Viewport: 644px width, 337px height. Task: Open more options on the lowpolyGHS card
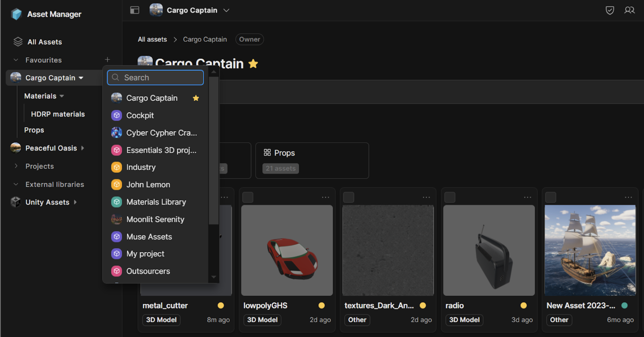(x=325, y=197)
